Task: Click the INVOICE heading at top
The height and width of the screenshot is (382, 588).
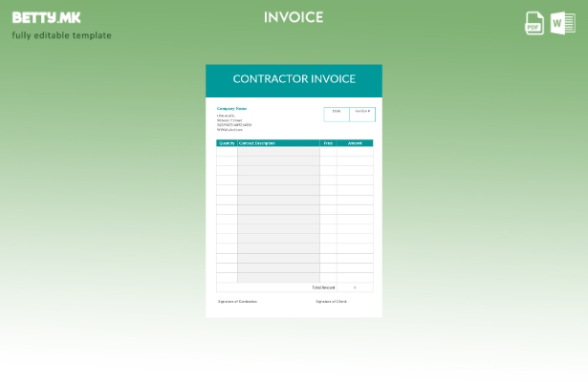Action: (294, 17)
